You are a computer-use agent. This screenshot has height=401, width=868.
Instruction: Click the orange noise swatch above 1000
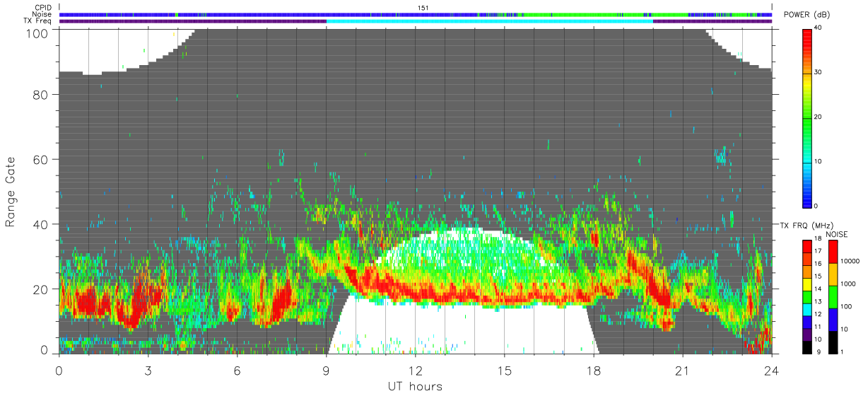833,274
